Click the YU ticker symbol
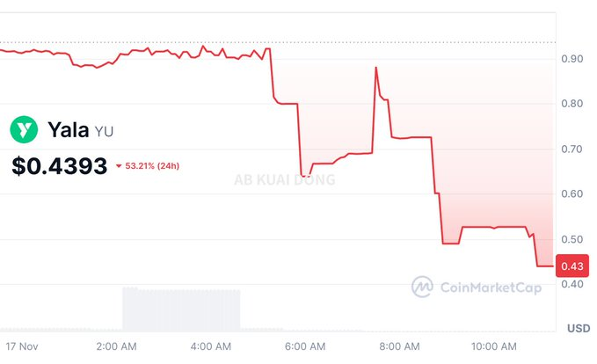The image size is (597, 364). [x=104, y=132]
